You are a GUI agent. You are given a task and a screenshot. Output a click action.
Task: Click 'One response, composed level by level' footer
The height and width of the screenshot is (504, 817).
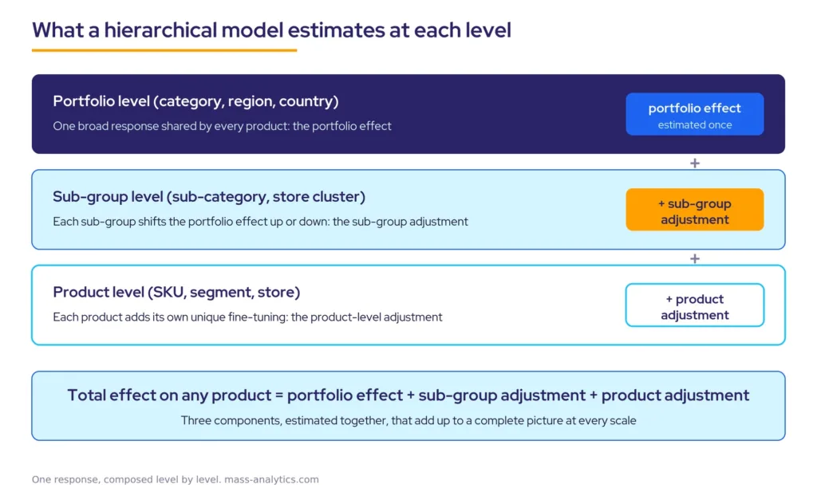coord(127,479)
